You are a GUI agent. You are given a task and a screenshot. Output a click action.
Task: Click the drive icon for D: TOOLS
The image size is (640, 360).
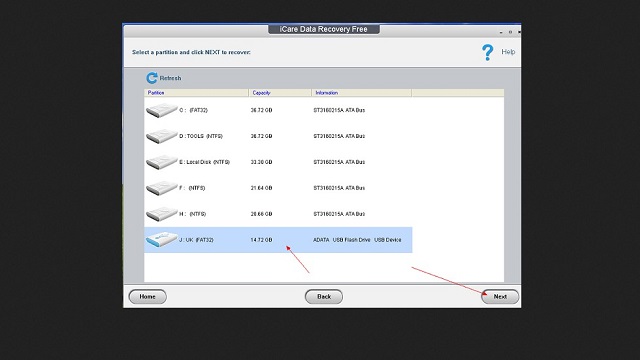pyautogui.click(x=162, y=136)
